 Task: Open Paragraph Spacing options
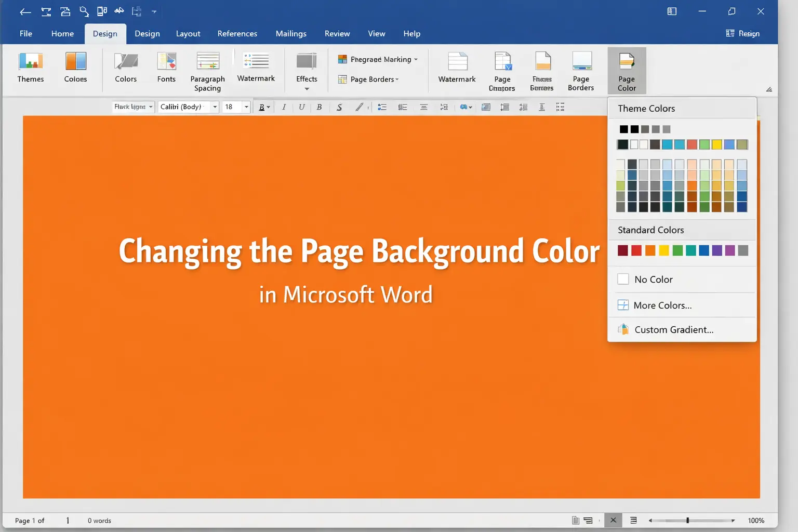207,72
